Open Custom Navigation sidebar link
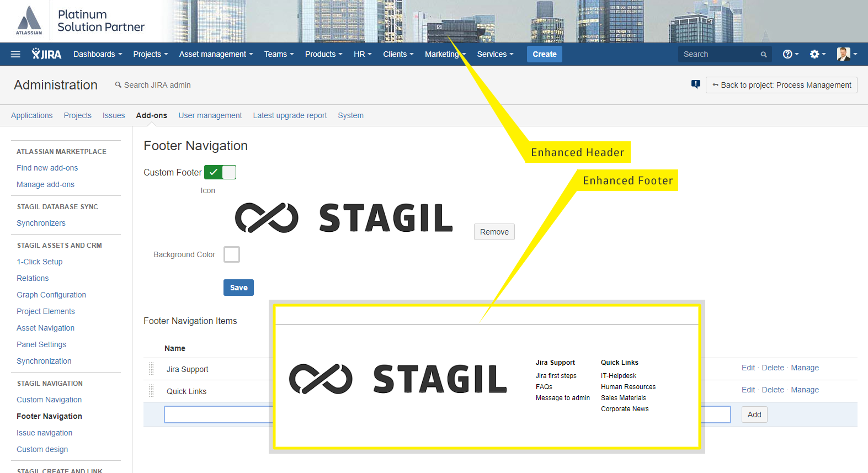868x473 pixels. click(49, 400)
